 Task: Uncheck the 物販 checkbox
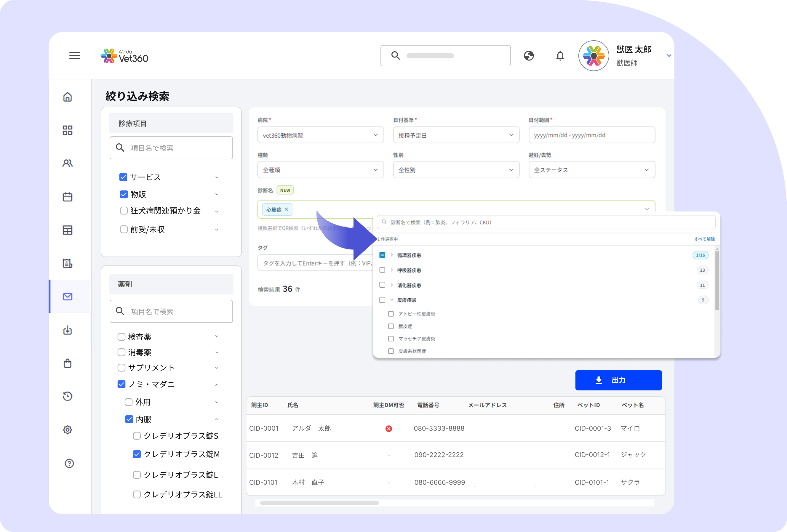point(124,194)
